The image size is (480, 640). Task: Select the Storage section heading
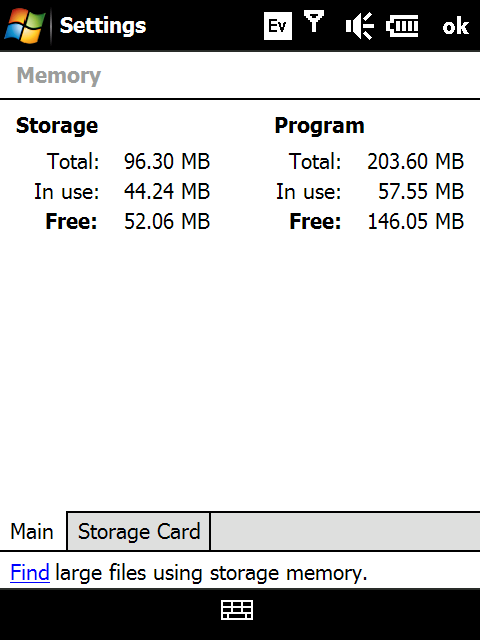pos(57,125)
